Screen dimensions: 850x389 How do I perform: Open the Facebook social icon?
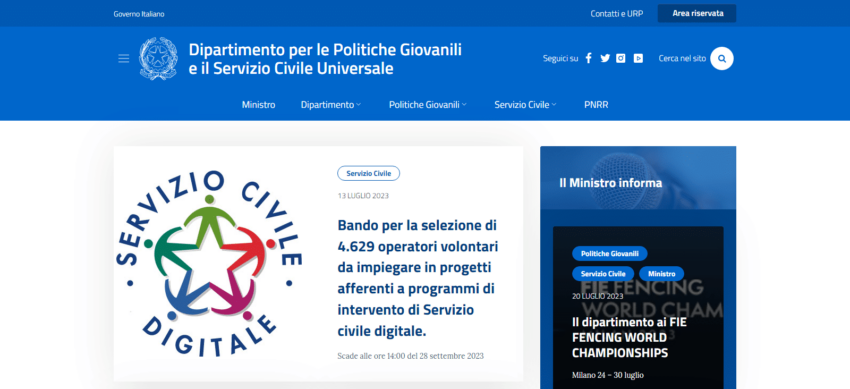tap(588, 59)
